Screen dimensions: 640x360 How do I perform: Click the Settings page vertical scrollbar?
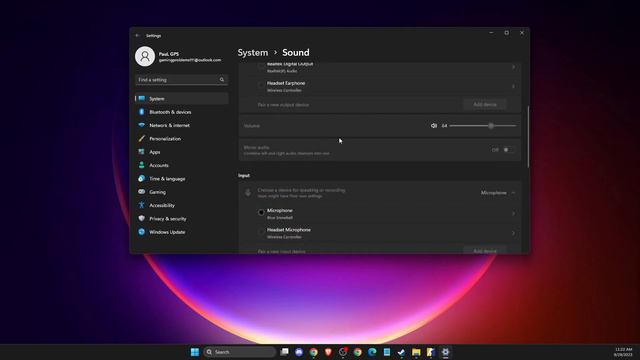(x=528, y=137)
